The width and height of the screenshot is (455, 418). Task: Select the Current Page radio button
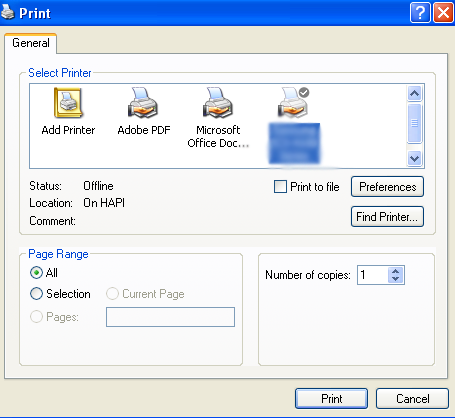coord(112,294)
